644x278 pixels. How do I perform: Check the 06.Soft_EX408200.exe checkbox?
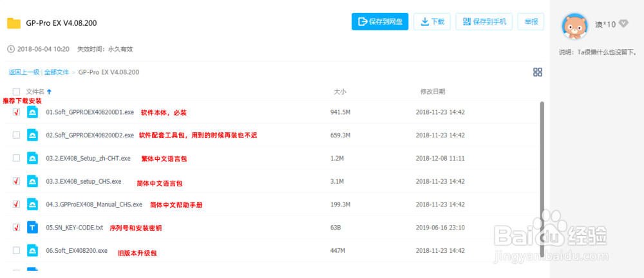tap(17, 250)
